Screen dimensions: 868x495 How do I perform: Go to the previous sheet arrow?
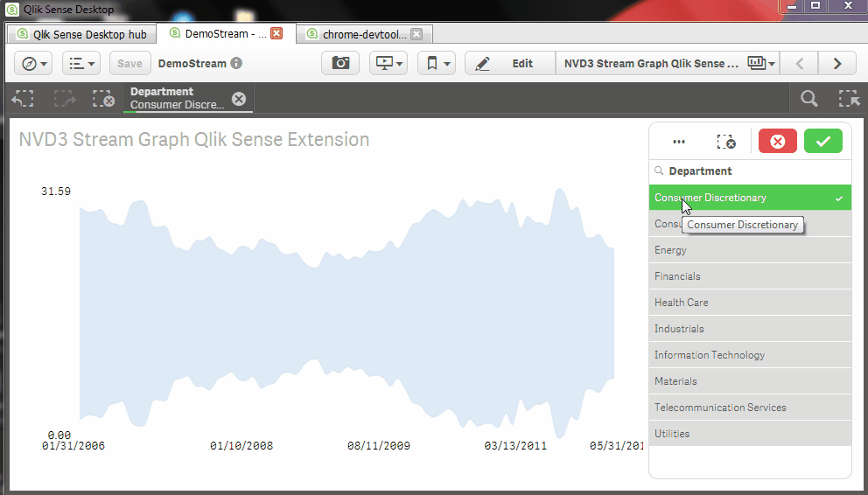coord(800,63)
